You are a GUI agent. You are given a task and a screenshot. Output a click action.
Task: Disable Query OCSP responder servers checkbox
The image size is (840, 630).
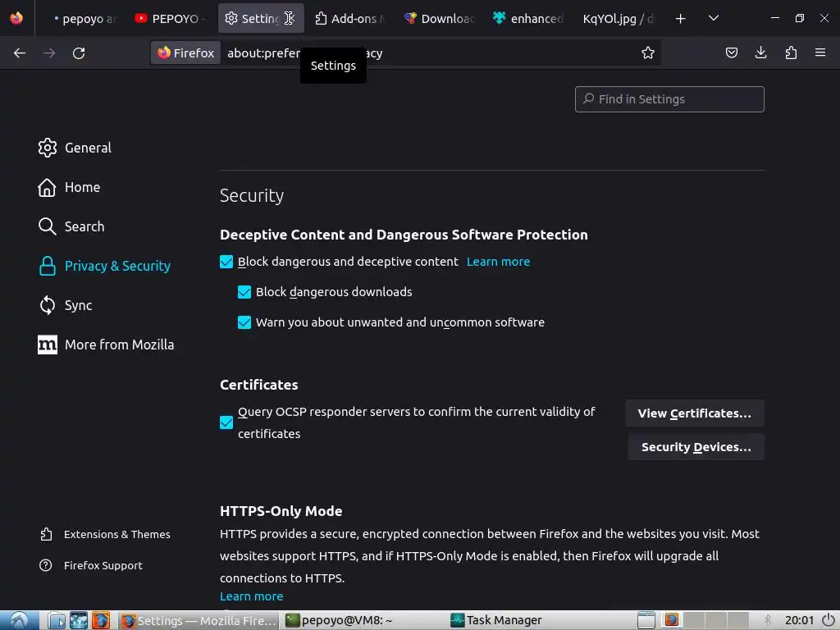click(226, 422)
